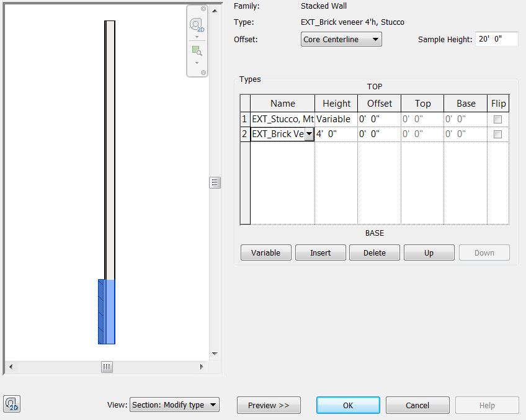The width and height of the screenshot is (526, 420).
Task: Click the Insert button
Action: pyautogui.click(x=320, y=252)
